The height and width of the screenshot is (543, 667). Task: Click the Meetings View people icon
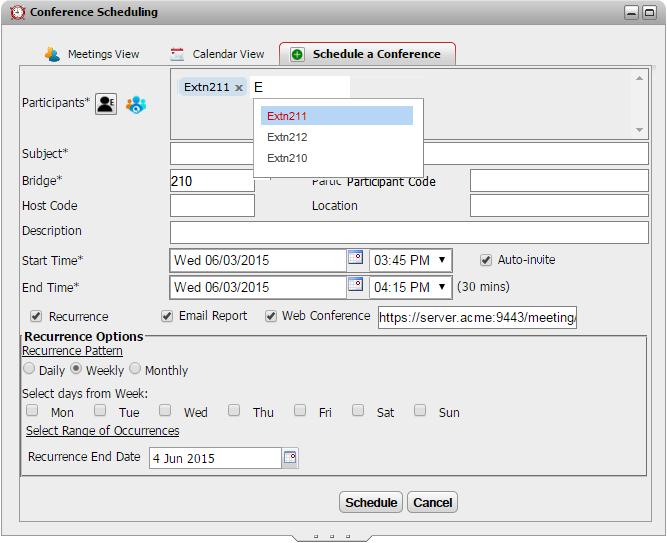tap(52, 54)
